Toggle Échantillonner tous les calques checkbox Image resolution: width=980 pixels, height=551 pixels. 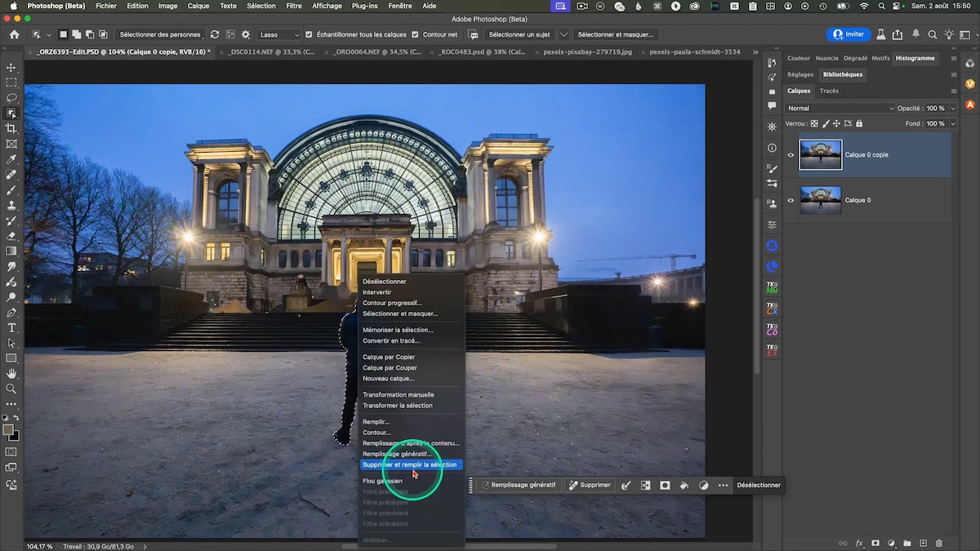(309, 35)
